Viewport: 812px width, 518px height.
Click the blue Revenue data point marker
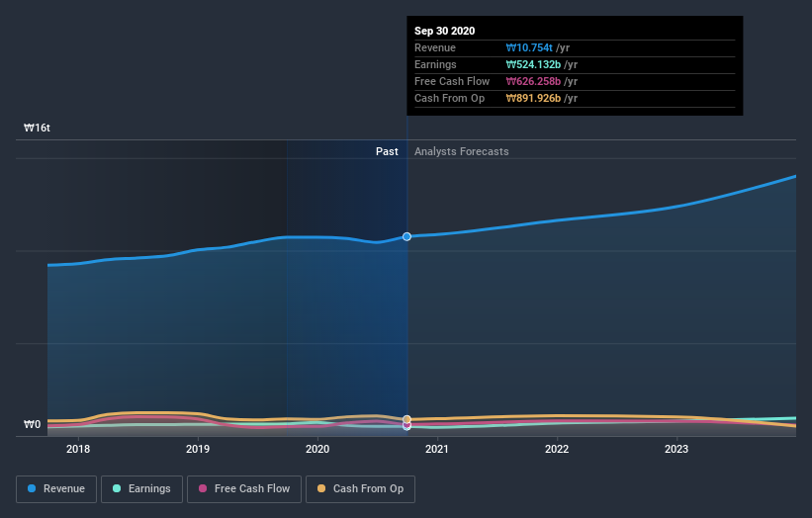(x=407, y=236)
